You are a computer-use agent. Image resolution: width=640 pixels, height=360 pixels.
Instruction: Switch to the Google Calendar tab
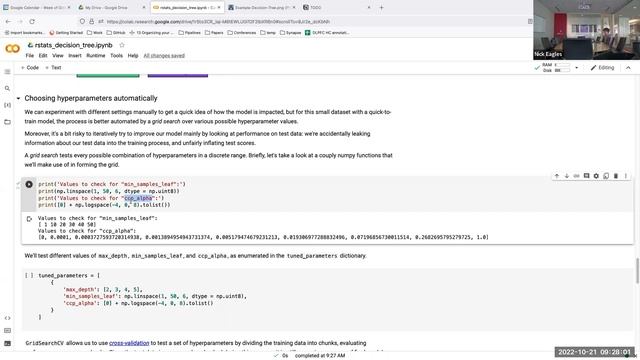(37, 7)
